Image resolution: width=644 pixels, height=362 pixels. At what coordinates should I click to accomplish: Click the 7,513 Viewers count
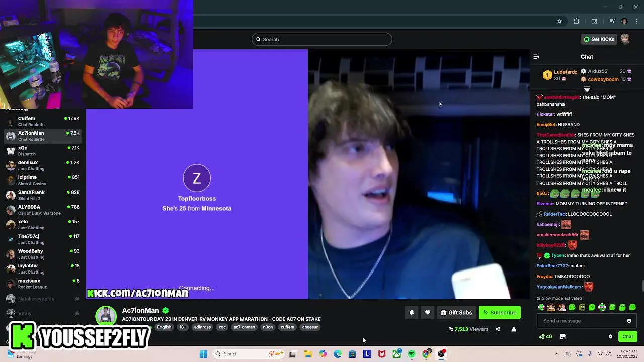[x=468, y=329]
